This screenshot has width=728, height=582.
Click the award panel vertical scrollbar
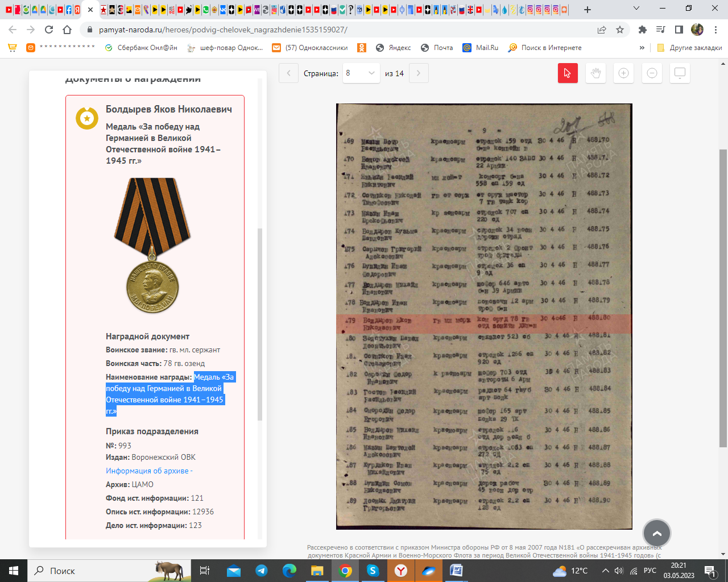coord(260,324)
